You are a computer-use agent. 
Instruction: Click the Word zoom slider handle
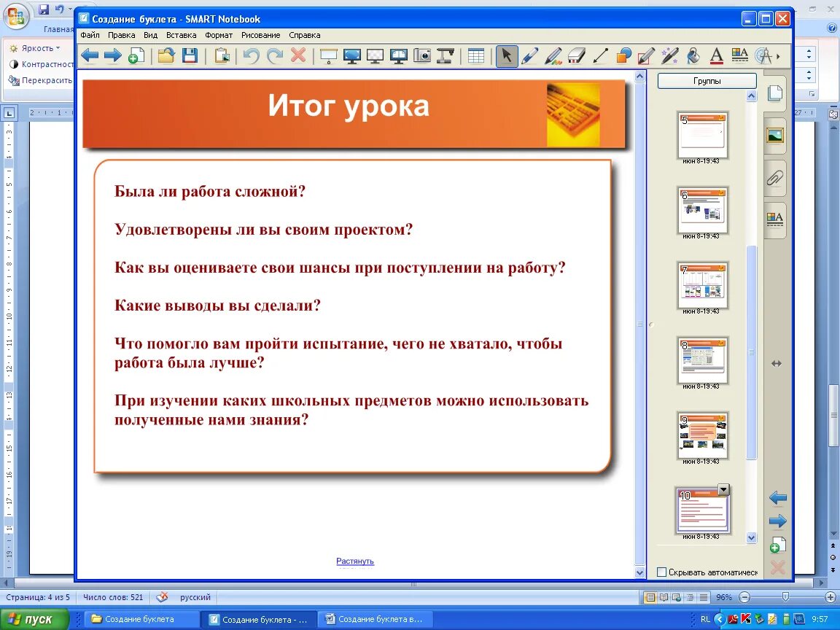[x=785, y=596]
